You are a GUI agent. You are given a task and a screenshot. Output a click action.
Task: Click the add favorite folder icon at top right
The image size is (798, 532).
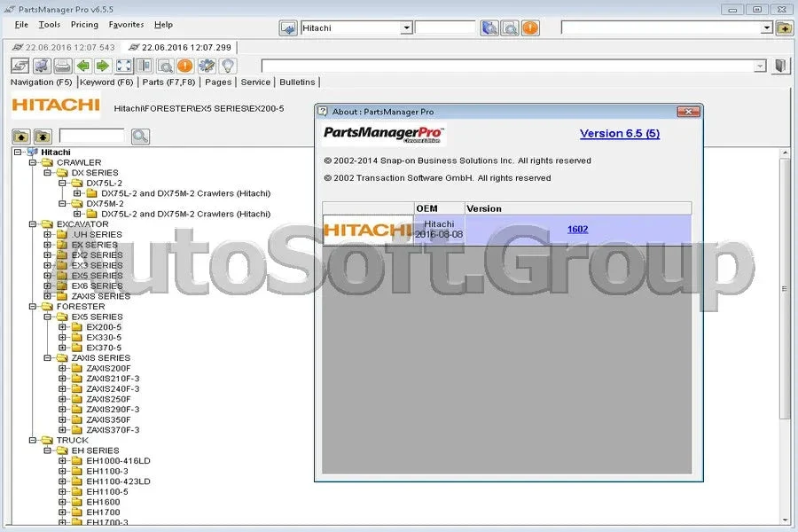785,28
